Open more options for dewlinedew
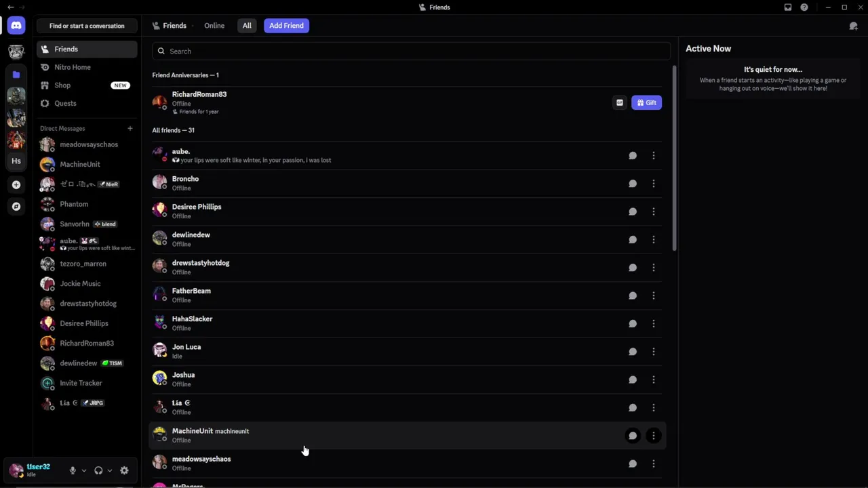868x488 pixels. click(x=653, y=239)
